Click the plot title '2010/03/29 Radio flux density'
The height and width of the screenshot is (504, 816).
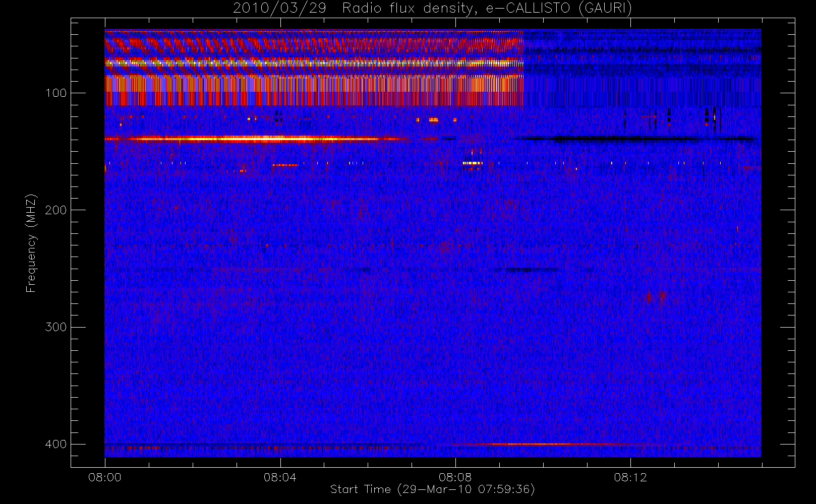pos(432,8)
